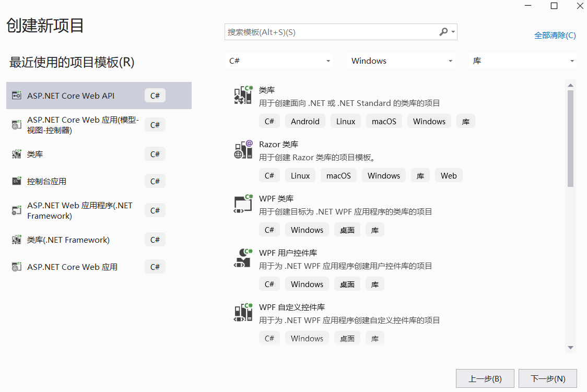
Task: Click the template list scrollbar thumb
Action: coord(570,138)
